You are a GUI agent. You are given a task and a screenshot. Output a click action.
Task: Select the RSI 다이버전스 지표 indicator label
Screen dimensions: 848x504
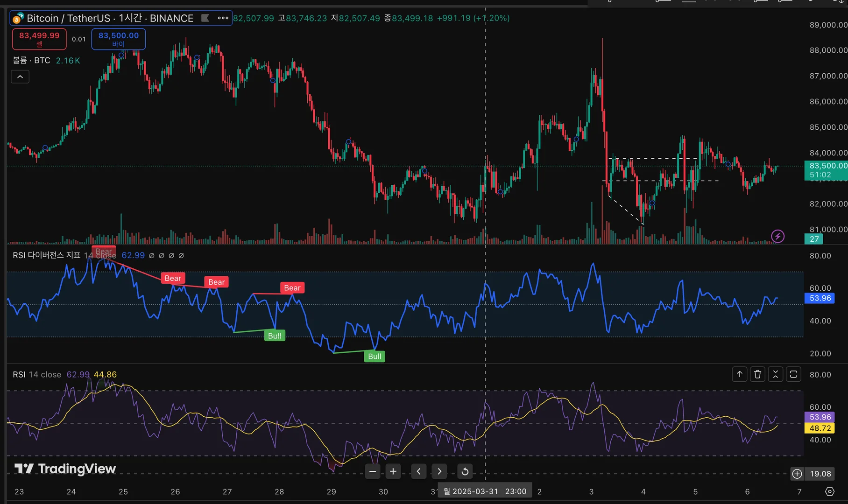point(47,255)
